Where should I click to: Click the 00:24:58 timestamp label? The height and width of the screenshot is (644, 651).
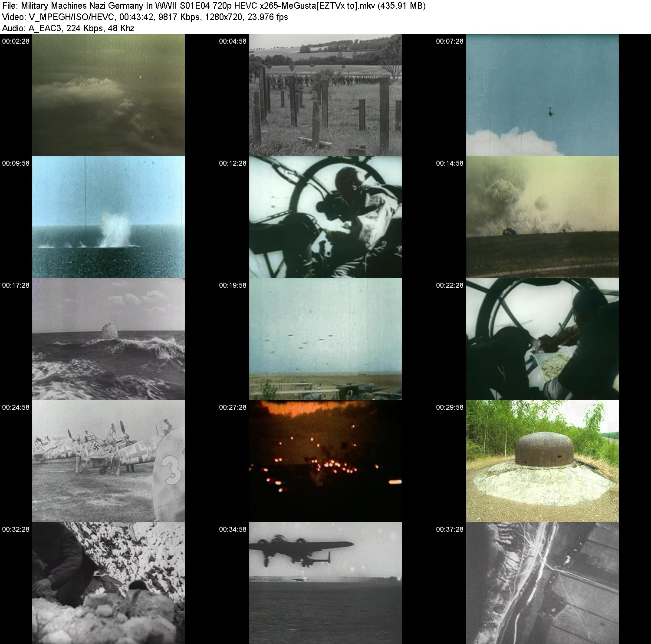(x=16, y=407)
